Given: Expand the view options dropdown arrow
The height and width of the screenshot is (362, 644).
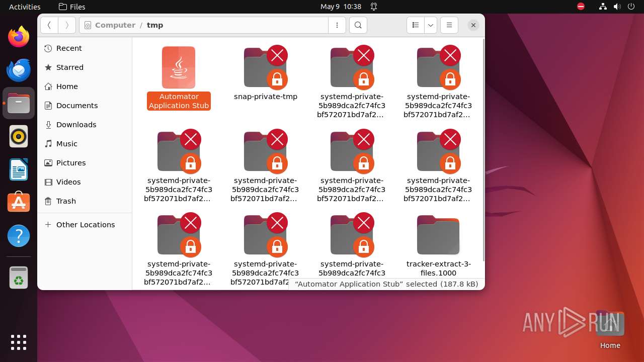Looking at the screenshot, I should 430,25.
